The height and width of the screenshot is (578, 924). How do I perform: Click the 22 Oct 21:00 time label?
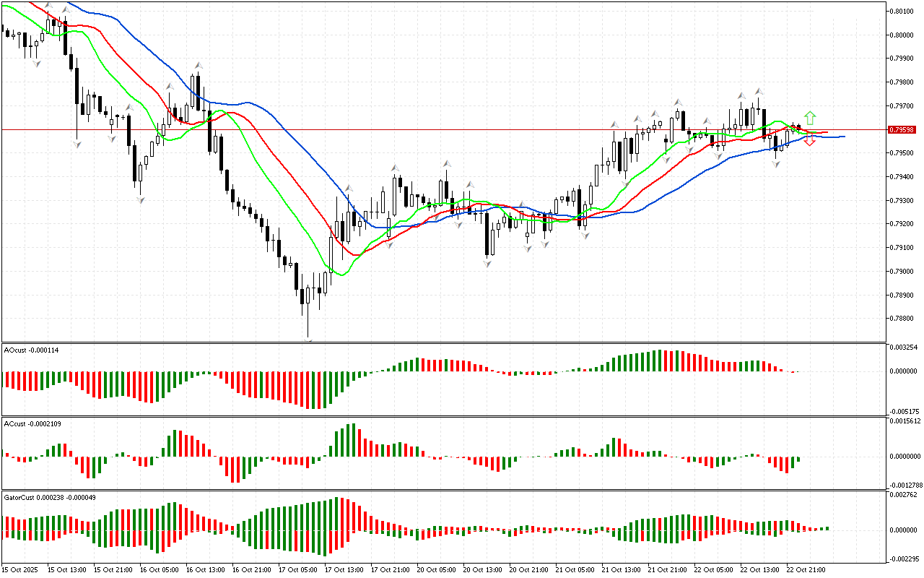[806, 570]
